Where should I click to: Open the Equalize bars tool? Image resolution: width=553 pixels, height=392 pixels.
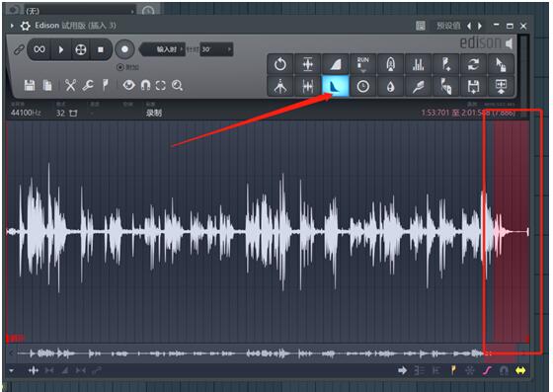tap(418, 64)
